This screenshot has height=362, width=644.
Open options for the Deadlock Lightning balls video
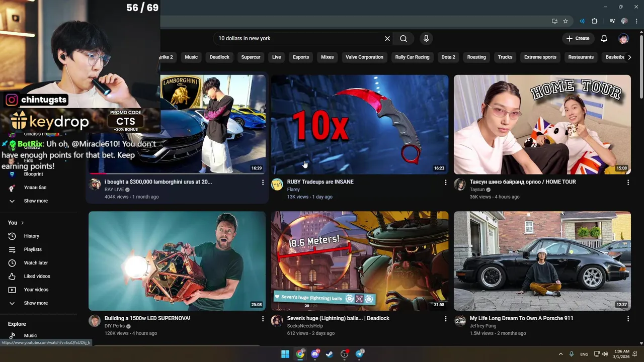(445, 319)
